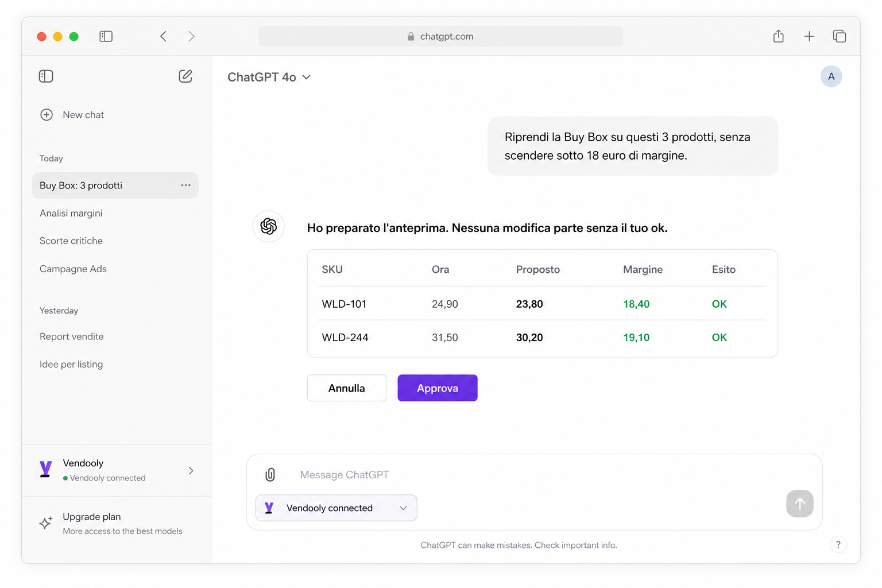
Task: Click the attach file paperclip icon
Action: 270,475
